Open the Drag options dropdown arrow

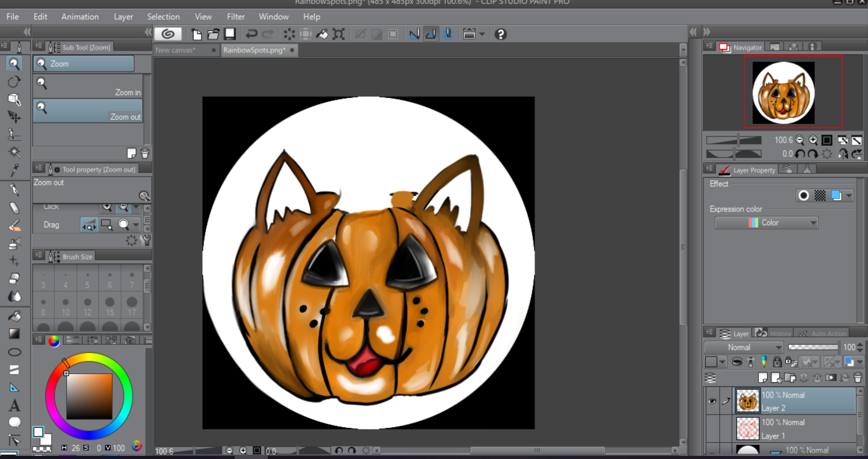point(137,225)
